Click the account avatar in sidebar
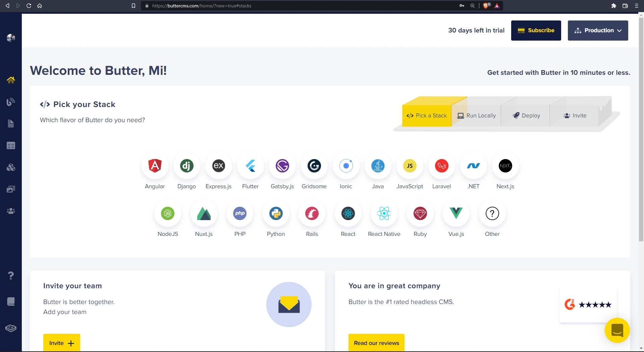Screen dimensions: 644x352 click(x=11, y=38)
